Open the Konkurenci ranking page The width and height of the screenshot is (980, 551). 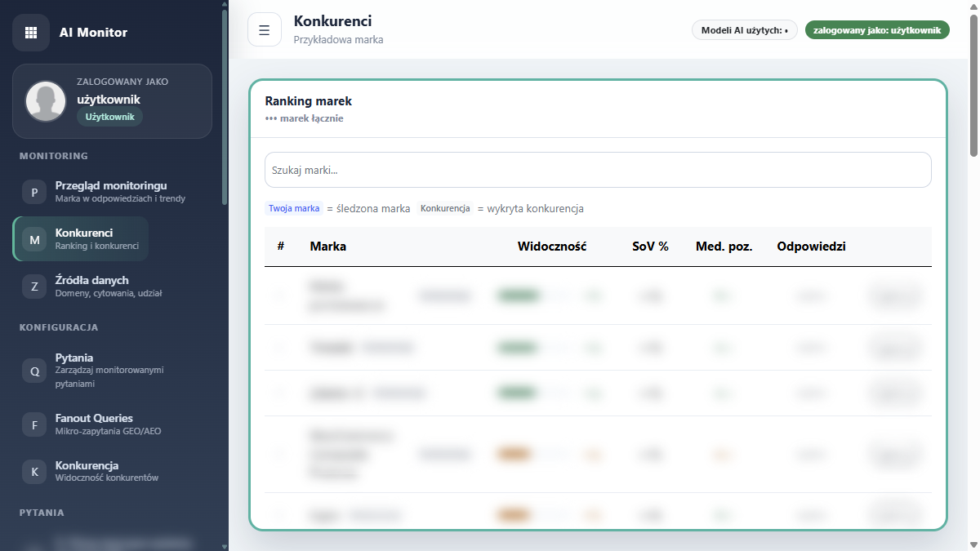81,239
